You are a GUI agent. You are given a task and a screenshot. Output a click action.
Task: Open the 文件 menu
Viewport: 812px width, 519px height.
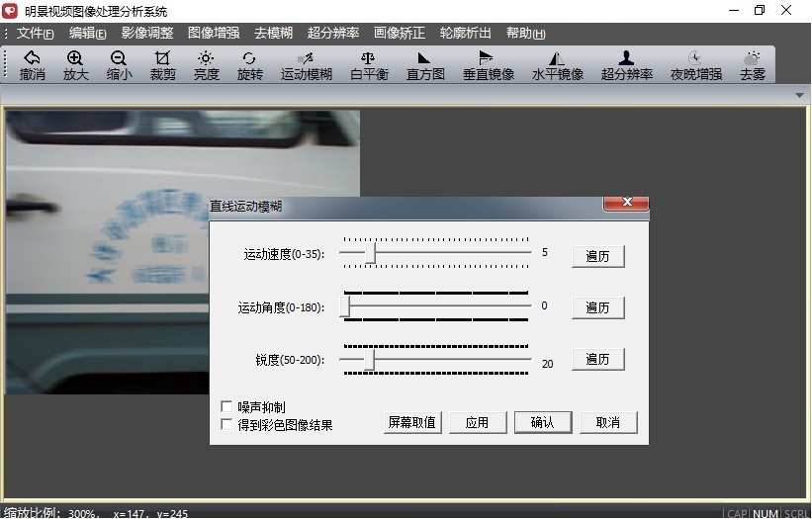(34, 33)
